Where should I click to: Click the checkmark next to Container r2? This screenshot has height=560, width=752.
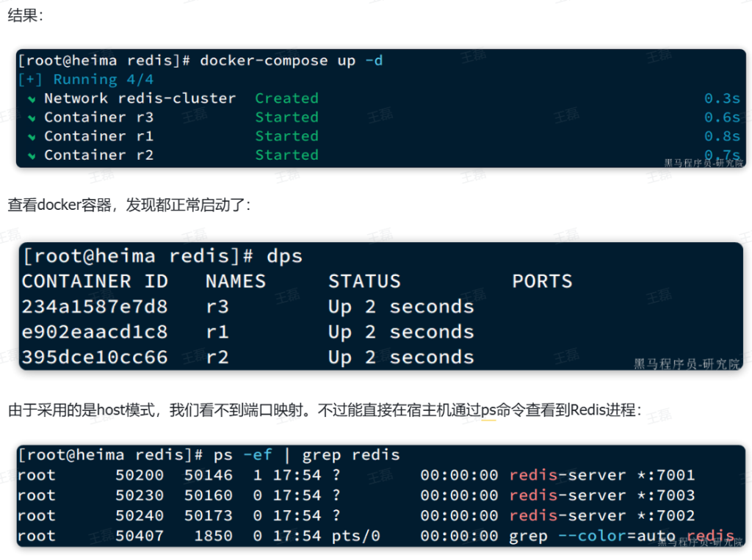pos(32,156)
